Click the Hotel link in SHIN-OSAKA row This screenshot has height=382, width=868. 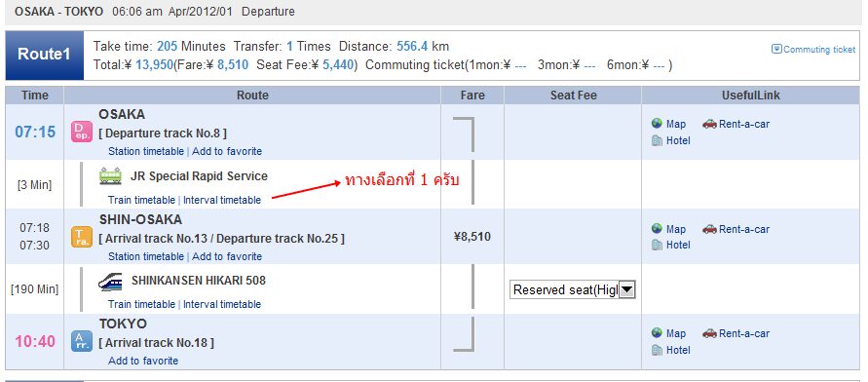pyautogui.click(x=678, y=245)
